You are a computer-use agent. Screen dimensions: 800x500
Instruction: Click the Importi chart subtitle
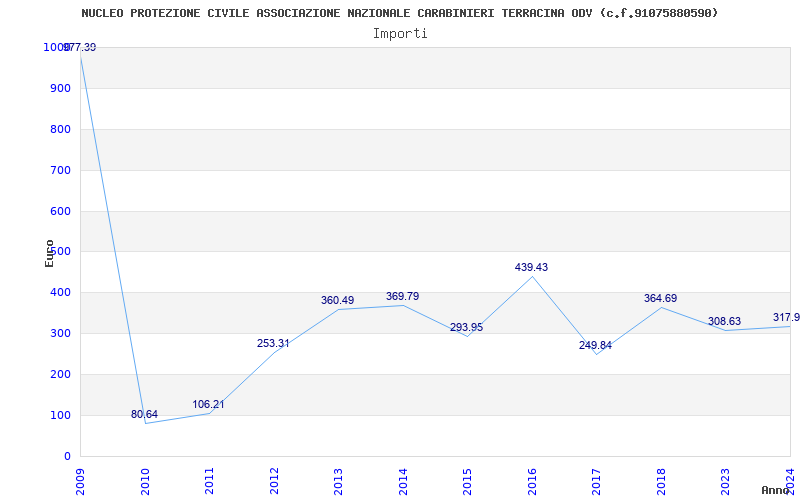(400, 33)
